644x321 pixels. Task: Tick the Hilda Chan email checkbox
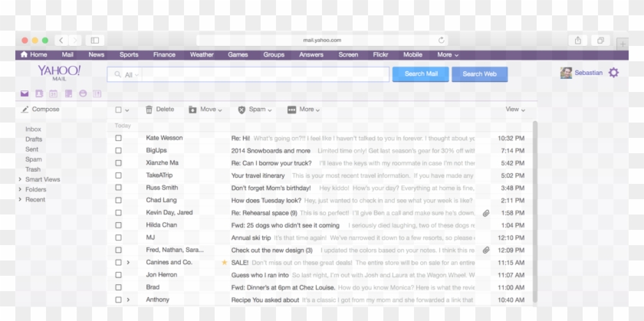118,225
